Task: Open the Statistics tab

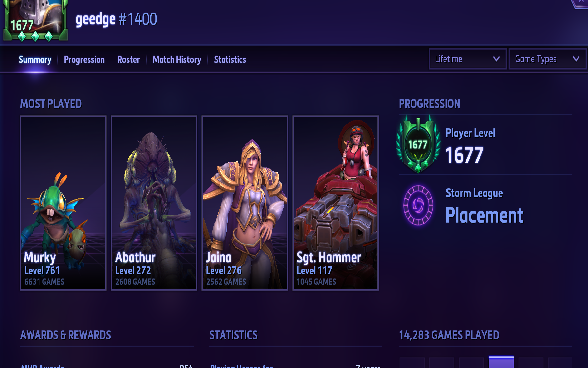Action: 230,60
